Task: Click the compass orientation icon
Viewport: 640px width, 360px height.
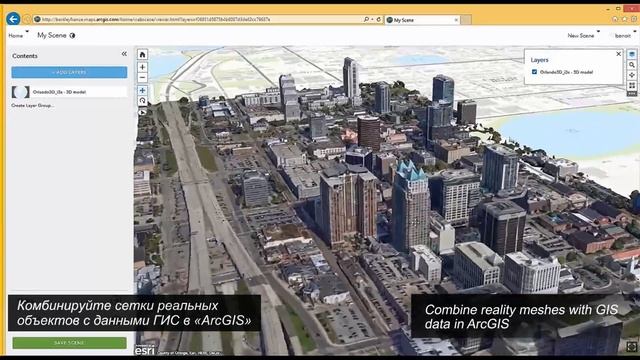Action: tap(142, 112)
